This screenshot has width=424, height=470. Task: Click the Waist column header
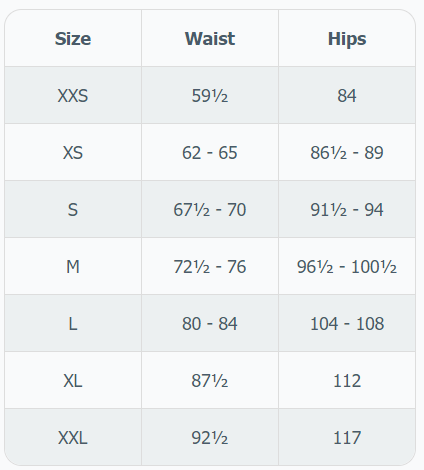[x=210, y=39]
